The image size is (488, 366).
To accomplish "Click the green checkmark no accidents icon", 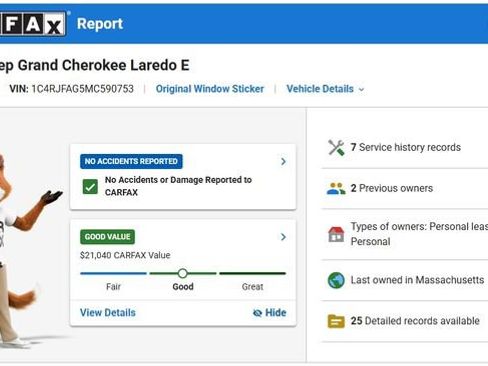I will (90, 186).
